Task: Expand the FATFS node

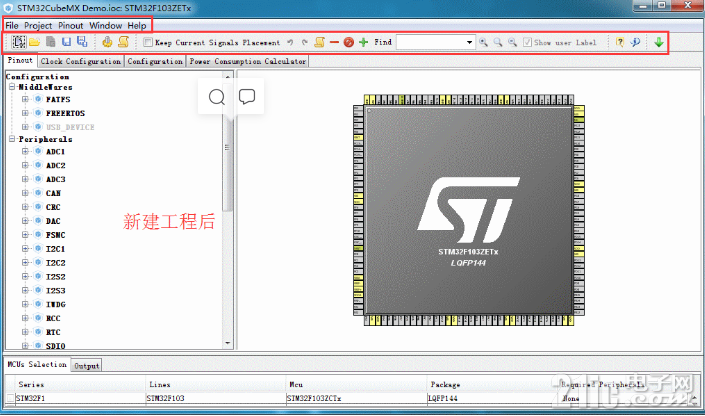Action: pos(25,99)
